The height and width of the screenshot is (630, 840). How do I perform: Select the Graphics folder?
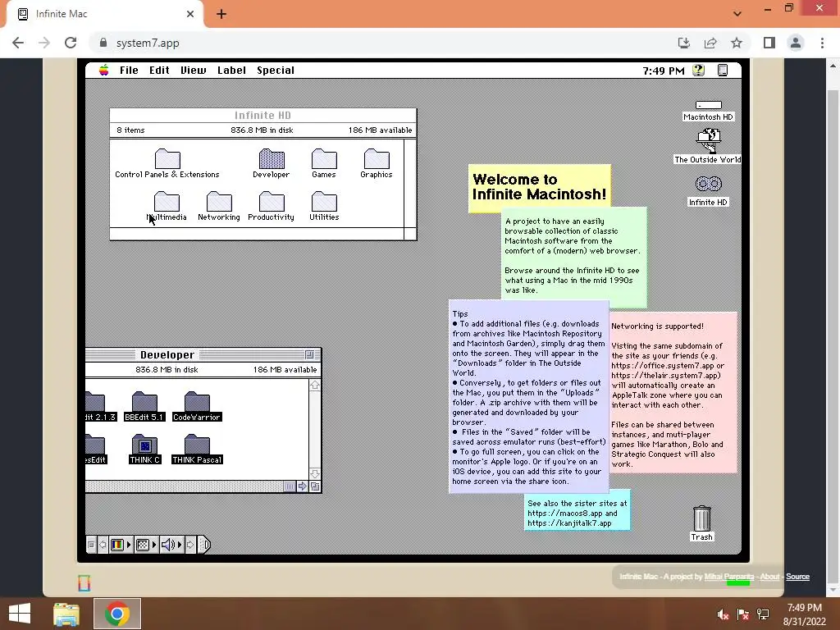(377, 159)
